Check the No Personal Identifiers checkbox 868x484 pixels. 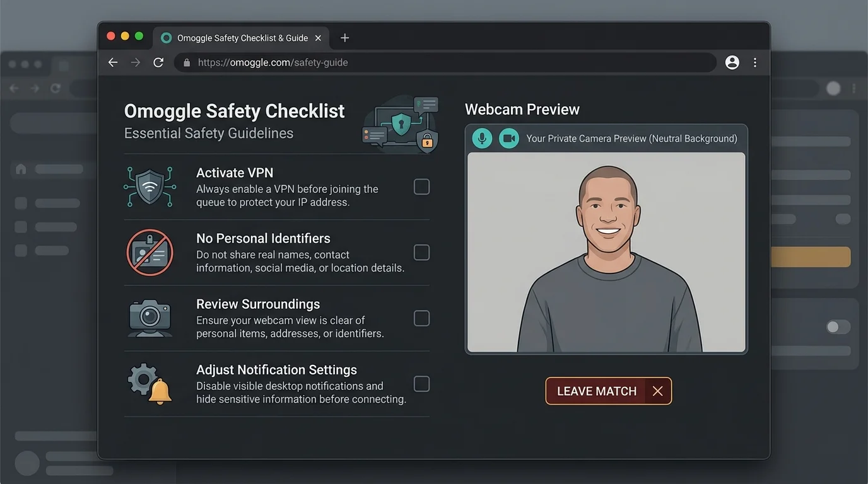point(421,252)
